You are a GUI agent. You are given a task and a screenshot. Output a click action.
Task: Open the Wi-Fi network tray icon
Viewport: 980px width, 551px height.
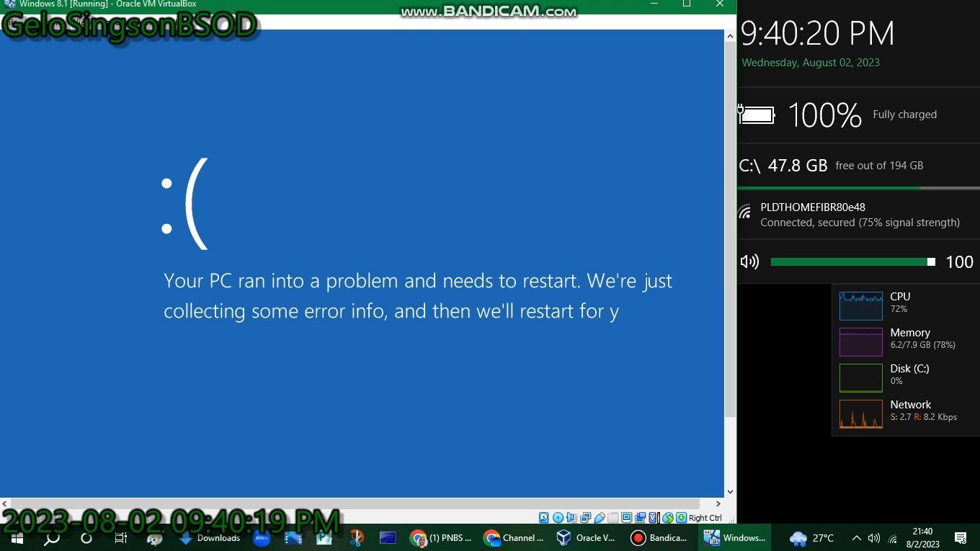[893, 539]
